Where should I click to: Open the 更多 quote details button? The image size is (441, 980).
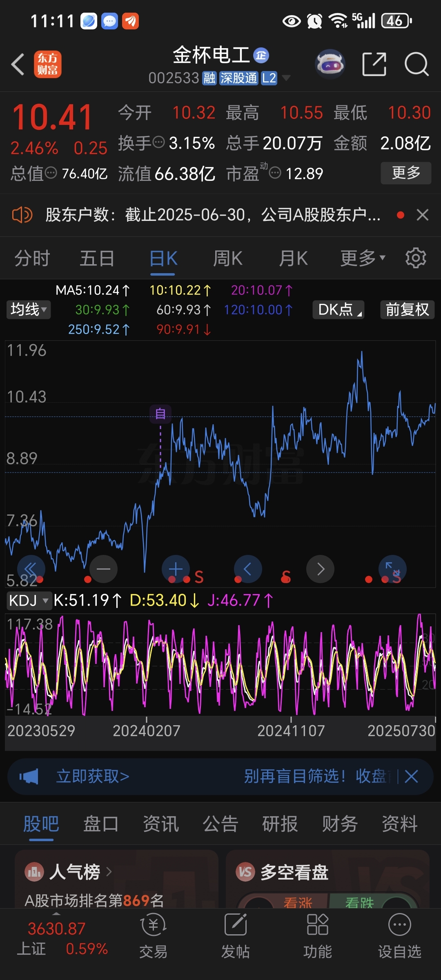coord(406,173)
